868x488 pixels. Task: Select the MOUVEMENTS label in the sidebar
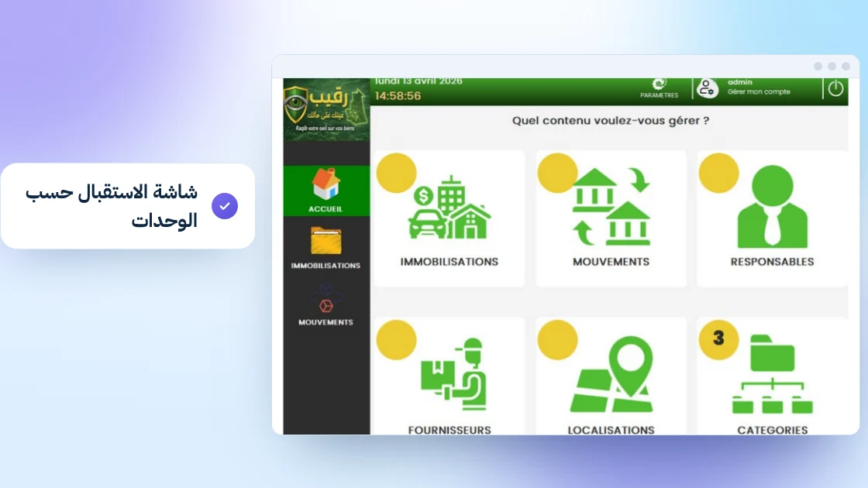click(325, 322)
